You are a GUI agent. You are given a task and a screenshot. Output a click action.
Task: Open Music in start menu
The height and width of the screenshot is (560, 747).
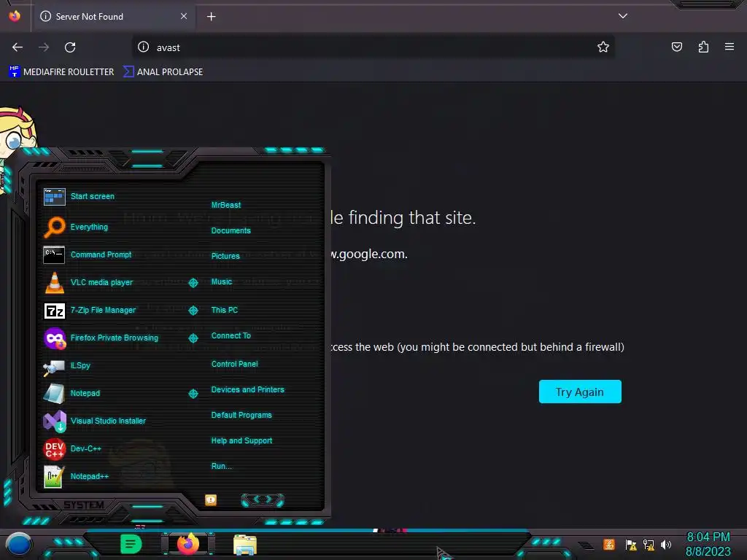click(222, 282)
